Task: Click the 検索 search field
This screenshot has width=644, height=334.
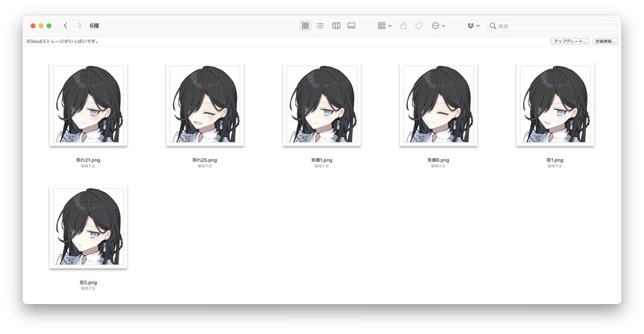Action: tap(551, 26)
